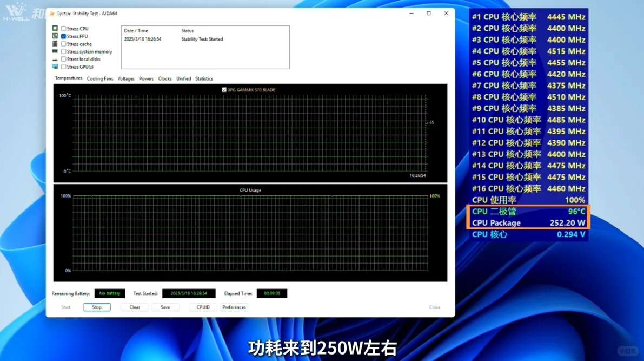Viewport: 644px width, 361px height.
Task: Switch to the Temperatures tab
Action: (69, 78)
